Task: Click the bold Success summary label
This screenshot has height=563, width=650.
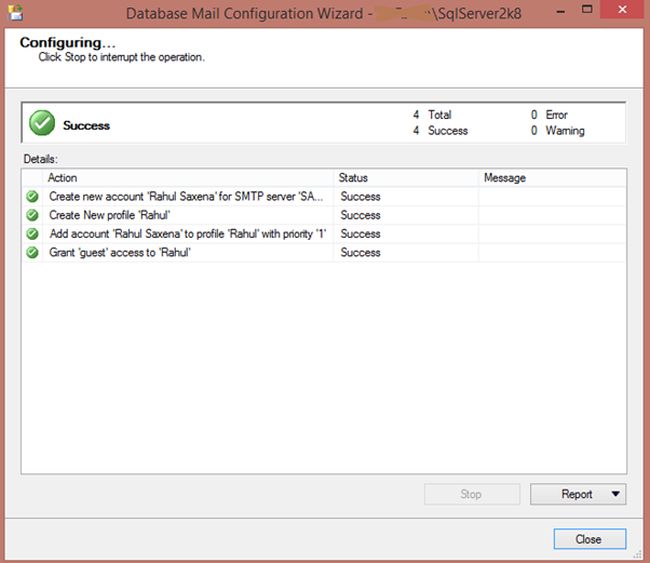Action: pos(86,126)
